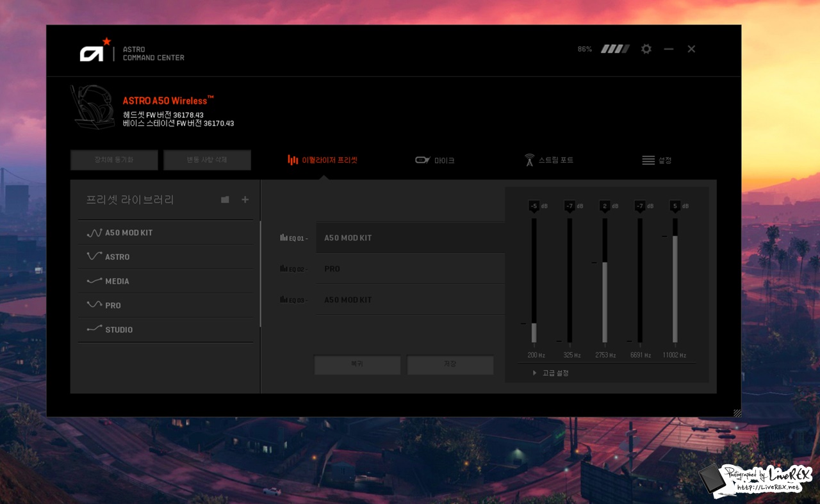Click microphone tab icon

coord(422,160)
